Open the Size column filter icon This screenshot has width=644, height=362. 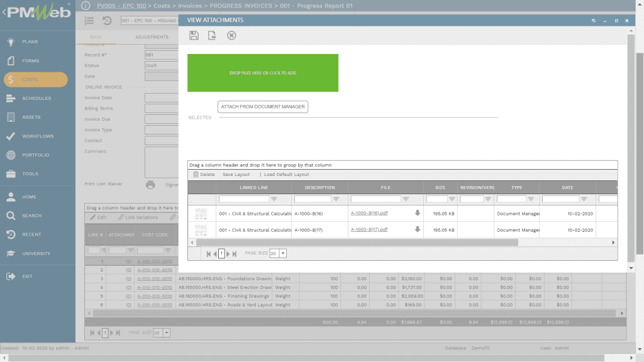pyautogui.click(x=452, y=199)
